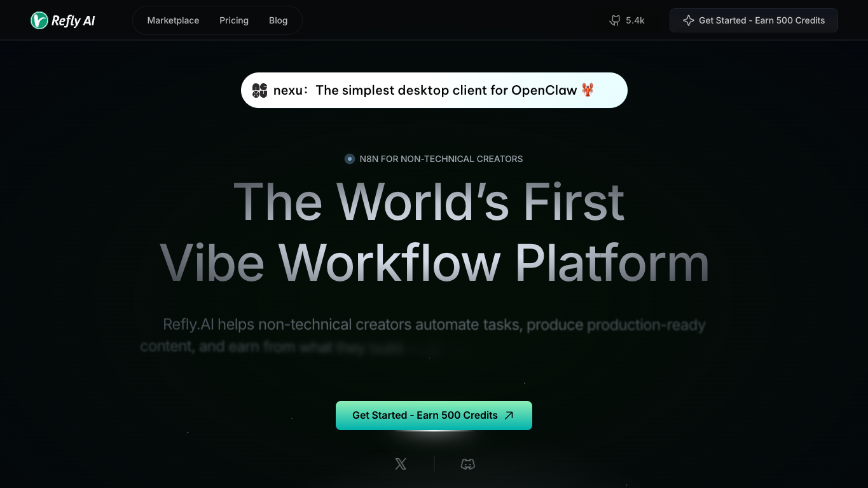Click header Get Started - Earn 500 Credits button
Viewport: 868px width, 488px height.
click(x=754, y=20)
